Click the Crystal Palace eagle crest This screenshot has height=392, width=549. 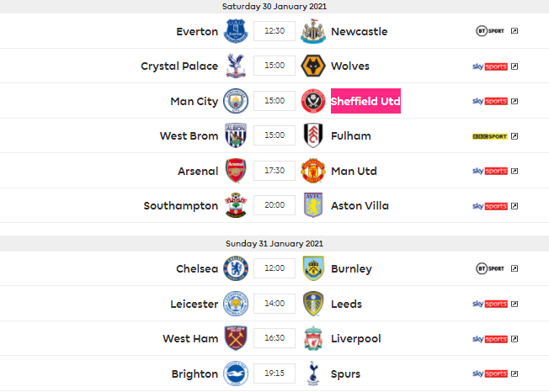pos(234,66)
